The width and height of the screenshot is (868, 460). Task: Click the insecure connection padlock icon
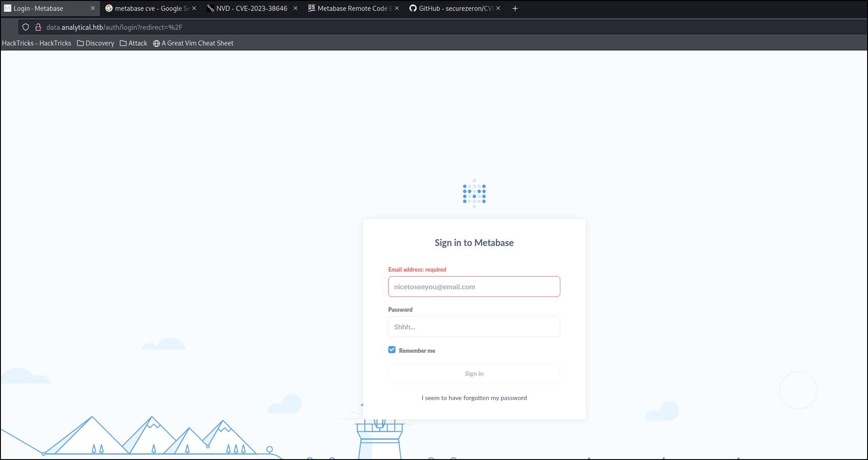[38, 27]
